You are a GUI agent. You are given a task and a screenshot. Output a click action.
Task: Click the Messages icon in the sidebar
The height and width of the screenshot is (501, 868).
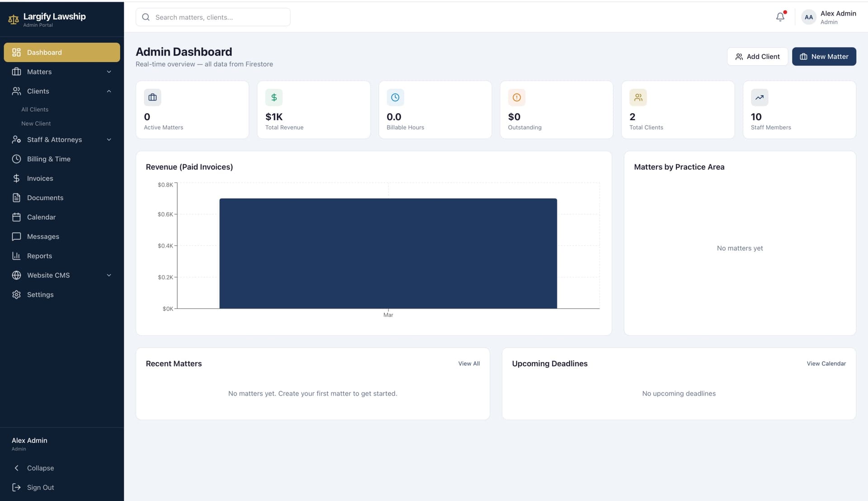(x=16, y=236)
